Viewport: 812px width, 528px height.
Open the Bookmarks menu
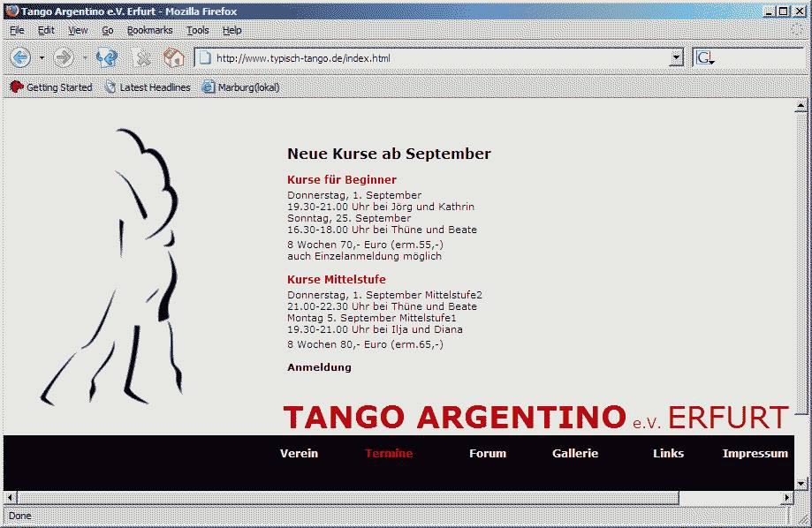(x=149, y=30)
